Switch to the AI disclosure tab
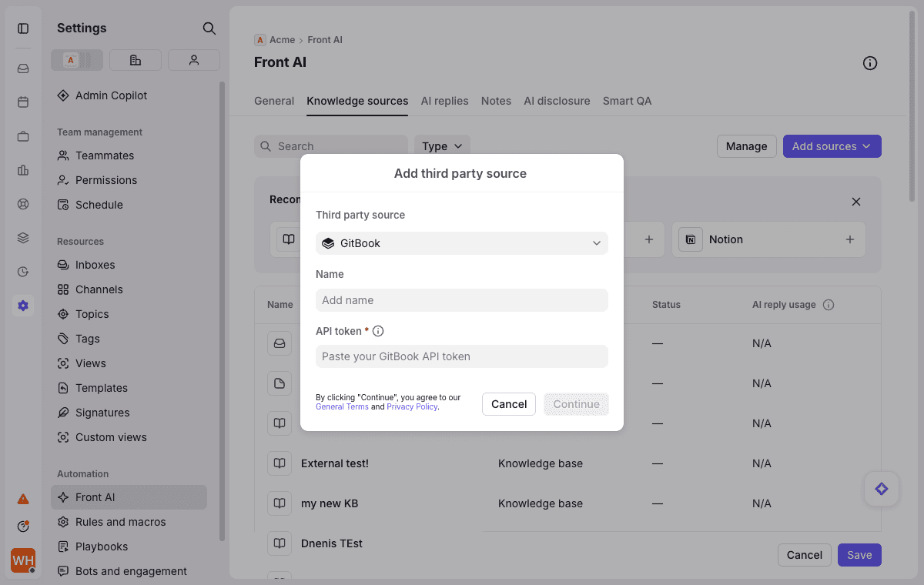 tap(557, 101)
